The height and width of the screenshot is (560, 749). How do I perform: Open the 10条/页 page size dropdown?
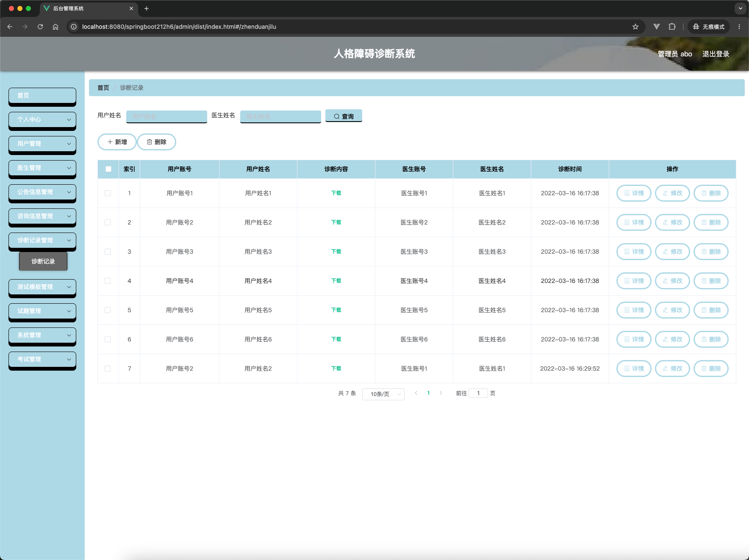coord(383,394)
